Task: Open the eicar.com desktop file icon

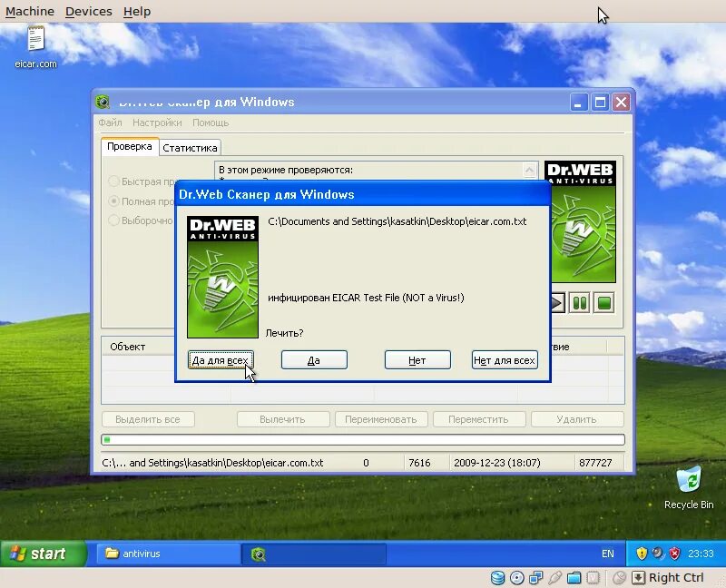Action: point(35,48)
